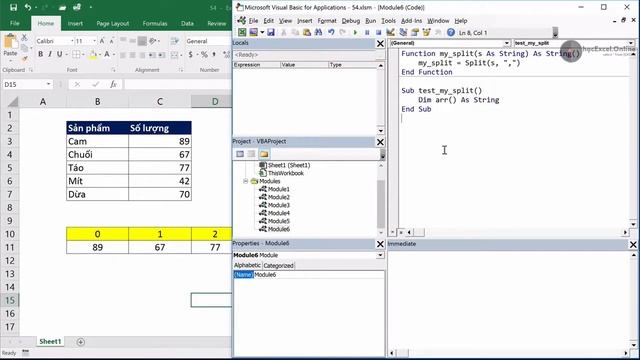Open Project Explorer via toolbar icon
The width and height of the screenshot is (640, 360).
tap(403, 32)
